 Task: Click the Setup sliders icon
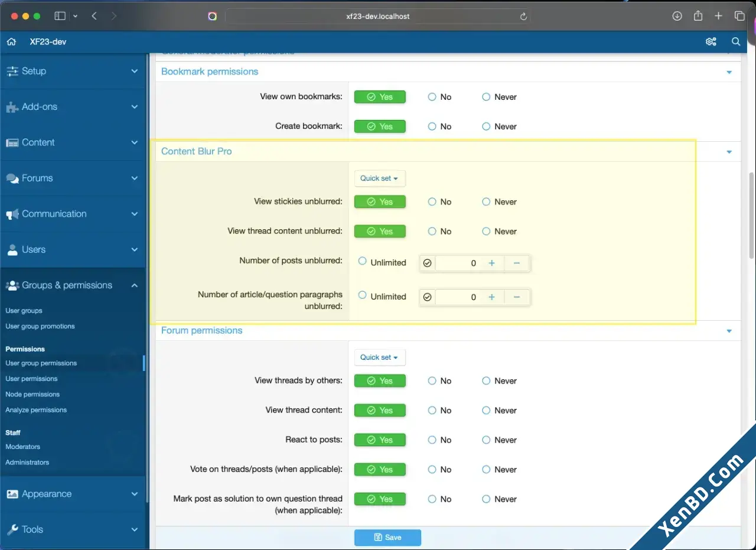point(12,71)
